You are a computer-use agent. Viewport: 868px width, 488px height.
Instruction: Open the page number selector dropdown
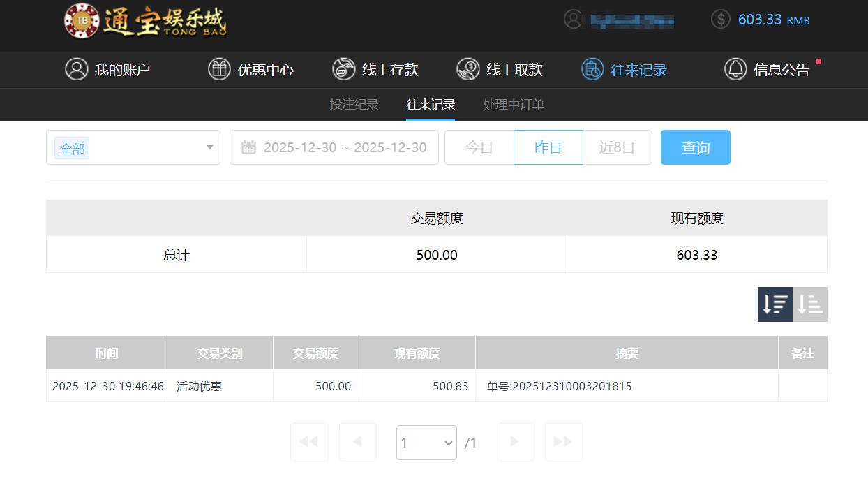tap(426, 442)
